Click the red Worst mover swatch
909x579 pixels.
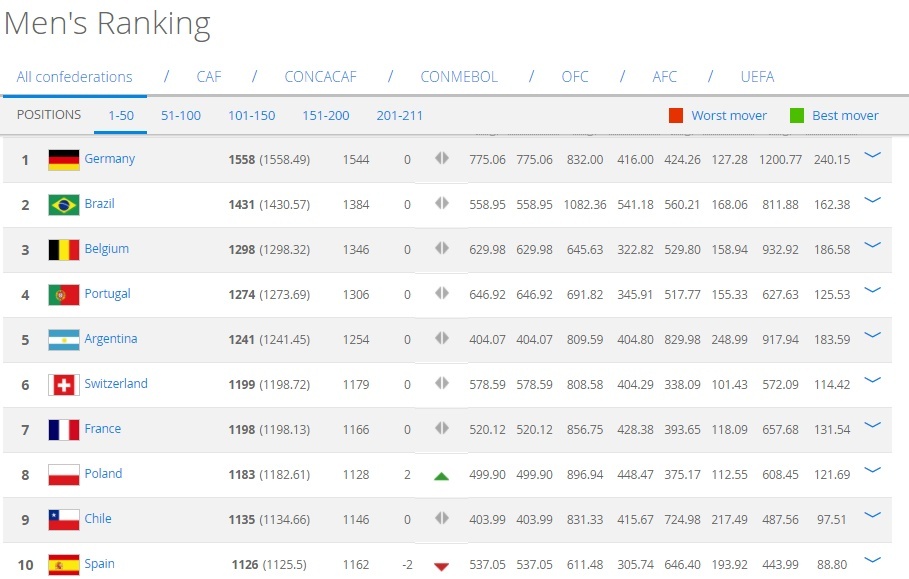[676, 116]
